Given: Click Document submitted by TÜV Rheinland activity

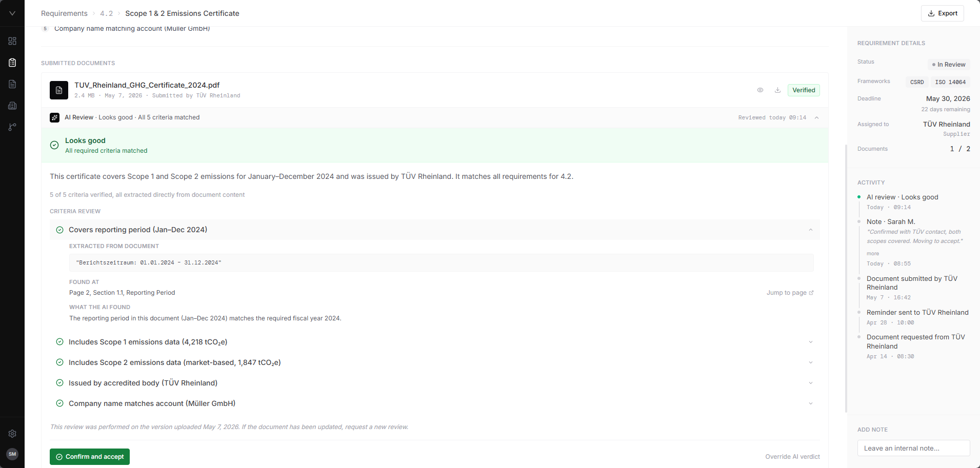Looking at the screenshot, I should [x=912, y=283].
